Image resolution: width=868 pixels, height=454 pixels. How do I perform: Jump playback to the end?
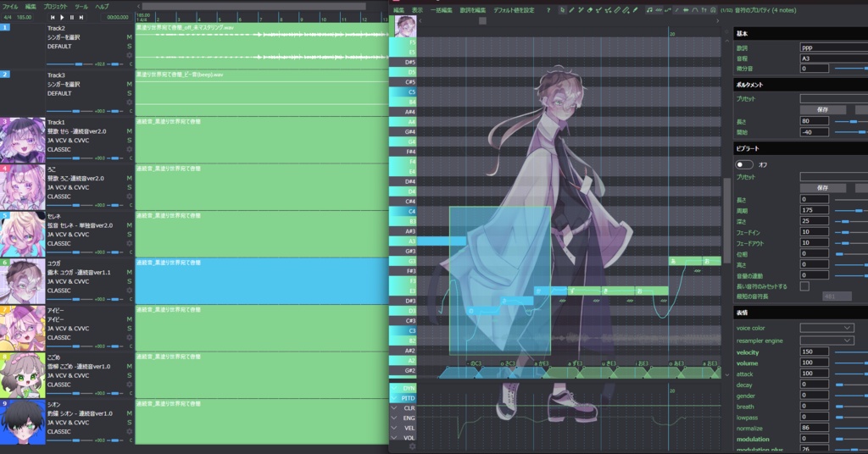tap(81, 17)
